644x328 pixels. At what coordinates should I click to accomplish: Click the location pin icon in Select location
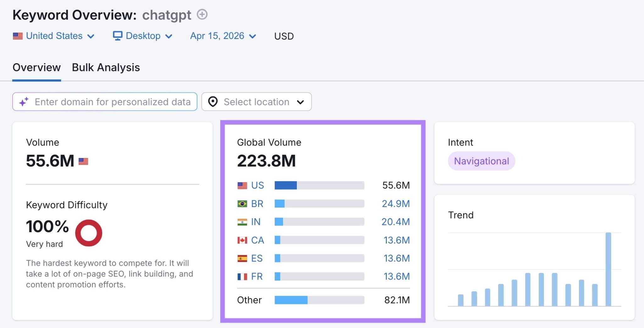213,101
